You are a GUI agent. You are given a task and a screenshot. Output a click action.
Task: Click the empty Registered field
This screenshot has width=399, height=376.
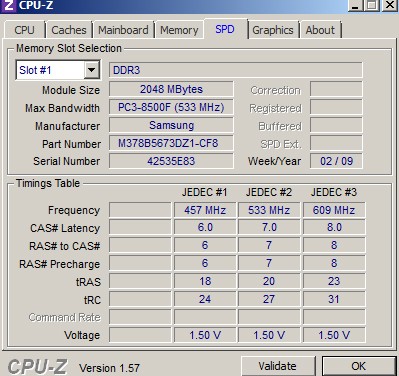(336, 107)
